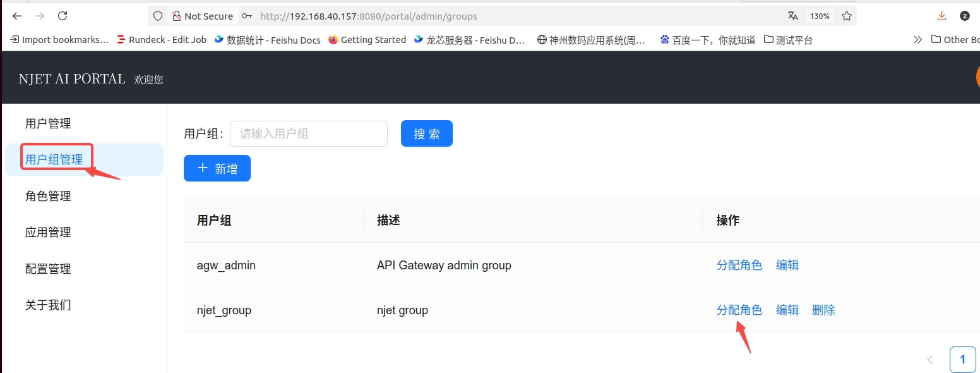Select 角色管理 sidebar menu item
This screenshot has height=373, width=980.
coord(48,196)
